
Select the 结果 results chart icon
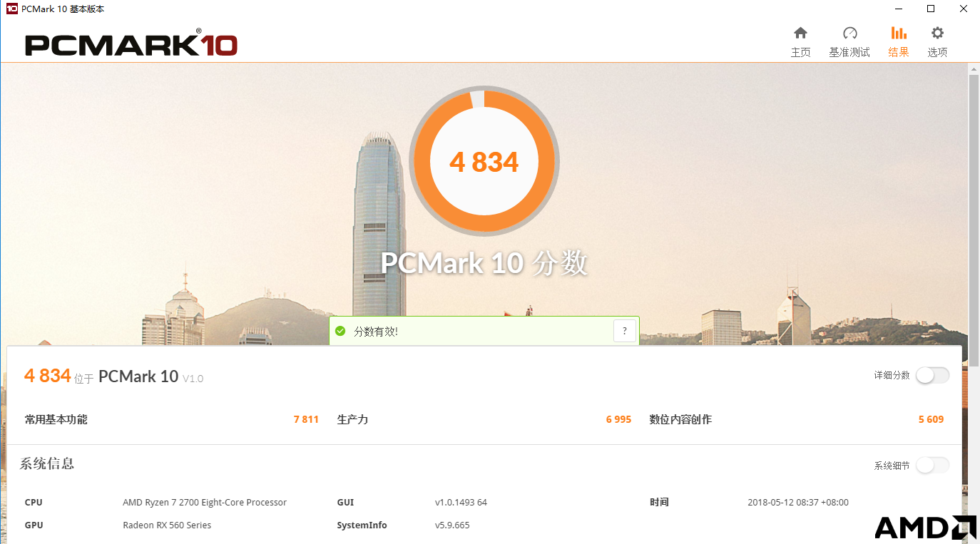point(899,33)
